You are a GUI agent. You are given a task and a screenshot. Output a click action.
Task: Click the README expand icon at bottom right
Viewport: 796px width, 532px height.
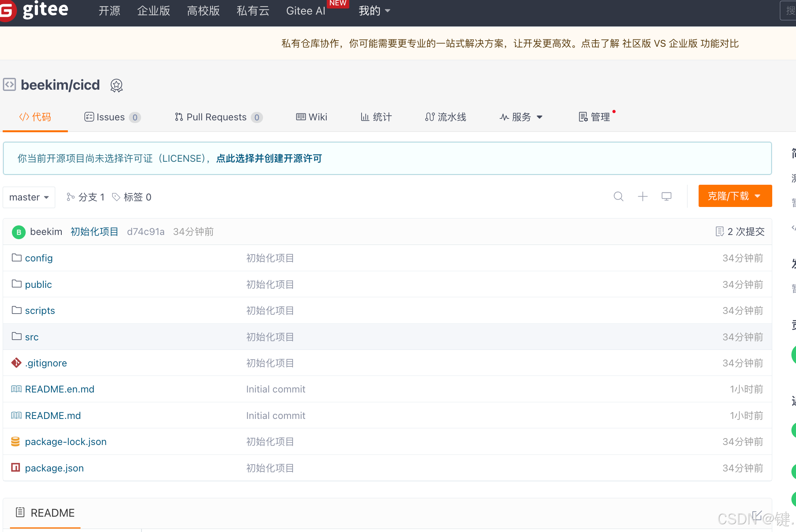pos(757,515)
